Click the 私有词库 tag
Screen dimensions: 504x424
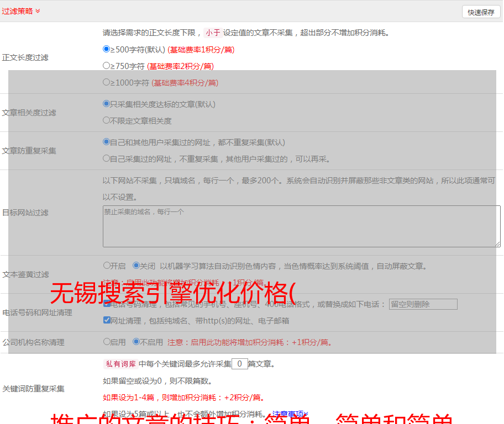121,364
